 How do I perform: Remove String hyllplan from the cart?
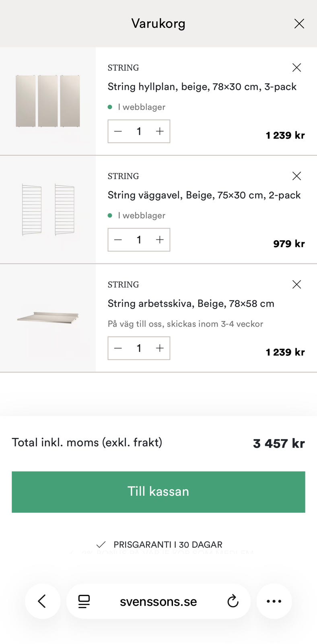(x=296, y=68)
